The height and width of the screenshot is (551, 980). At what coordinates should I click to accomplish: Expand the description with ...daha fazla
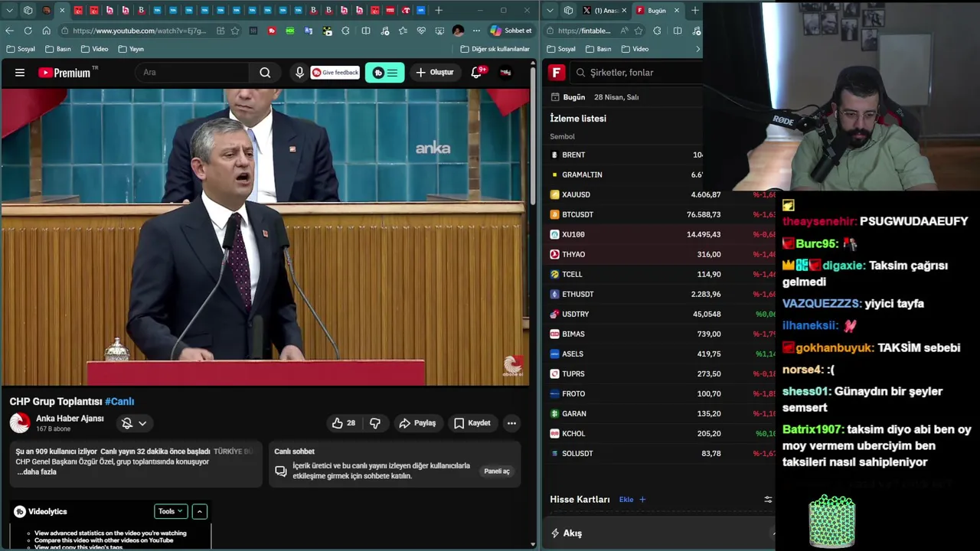click(x=37, y=472)
